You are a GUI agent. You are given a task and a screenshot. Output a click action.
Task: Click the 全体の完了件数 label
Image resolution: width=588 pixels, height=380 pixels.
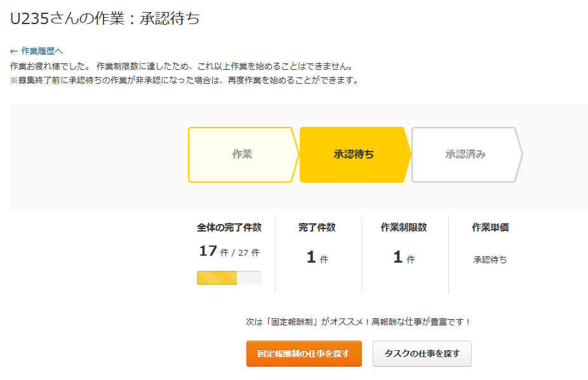[x=229, y=227]
